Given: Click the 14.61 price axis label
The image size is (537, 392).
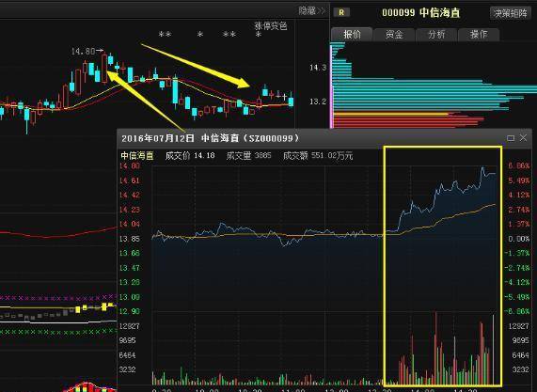Looking at the screenshot, I should click(130, 180).
